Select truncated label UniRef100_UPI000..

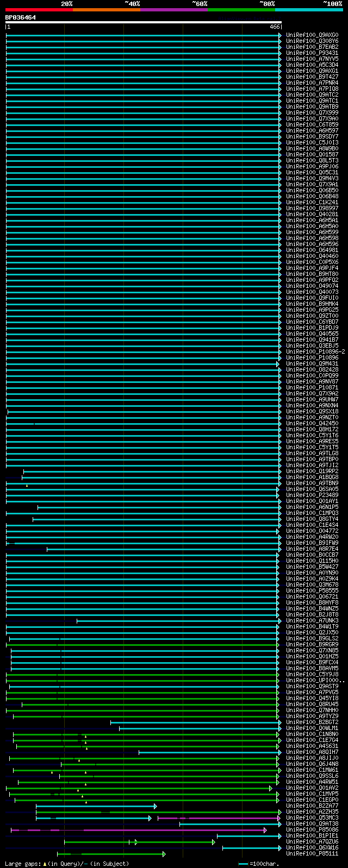click(315, 681)
